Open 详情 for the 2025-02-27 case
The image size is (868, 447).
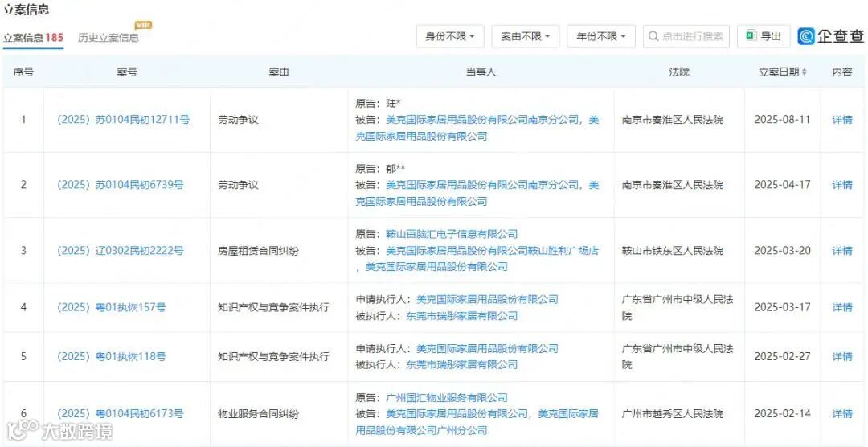point(842,356)
